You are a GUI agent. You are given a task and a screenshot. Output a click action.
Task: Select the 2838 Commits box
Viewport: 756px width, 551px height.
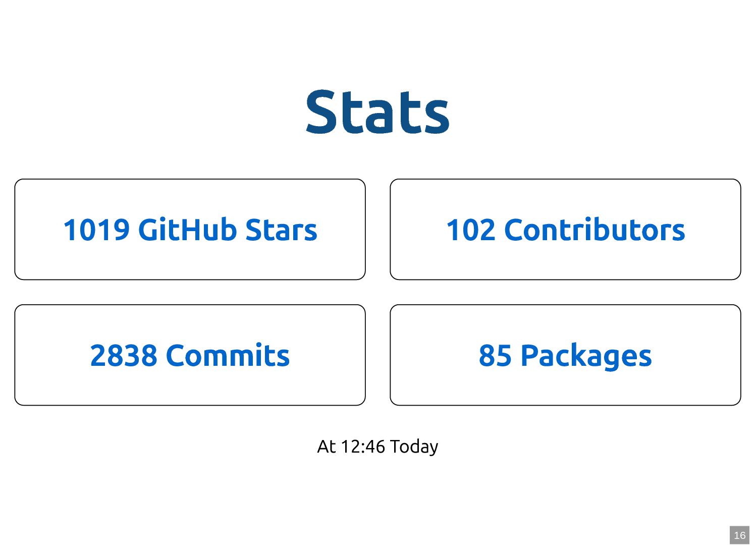(190, 355)
